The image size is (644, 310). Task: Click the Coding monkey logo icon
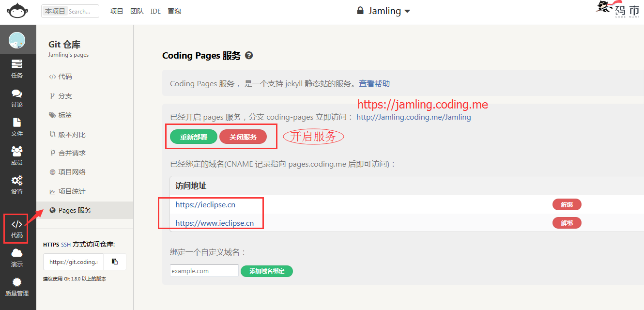tap(17, 11)
